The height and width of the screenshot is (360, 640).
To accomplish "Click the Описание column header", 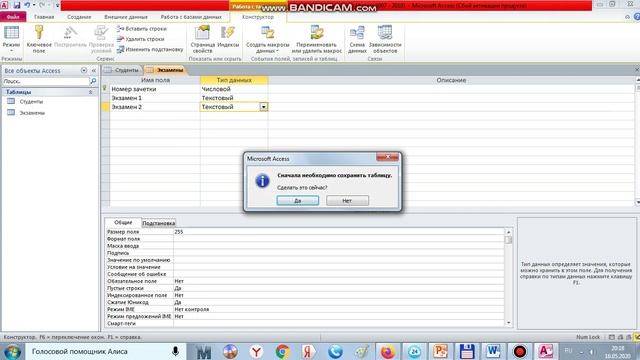I will (451, 80).
